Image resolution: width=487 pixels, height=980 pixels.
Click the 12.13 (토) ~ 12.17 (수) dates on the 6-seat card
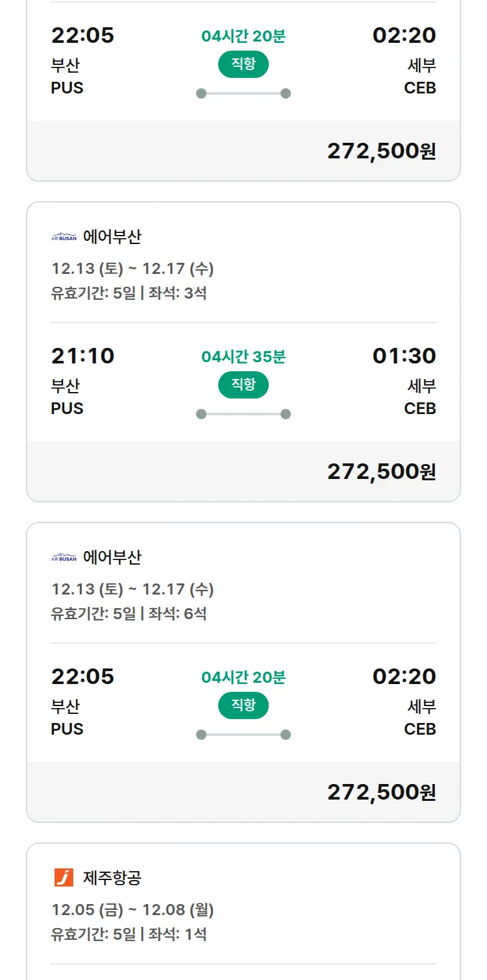coord(132,589)
